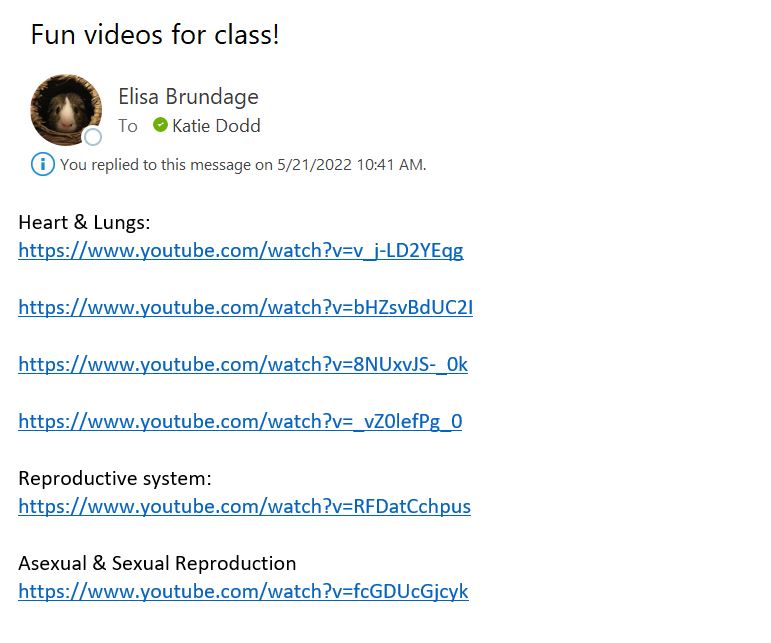Image resolution: width=771 pixels, height=643 pixels.
Task: Click the 'To' label before recipient
Action: tap(128, 126)
